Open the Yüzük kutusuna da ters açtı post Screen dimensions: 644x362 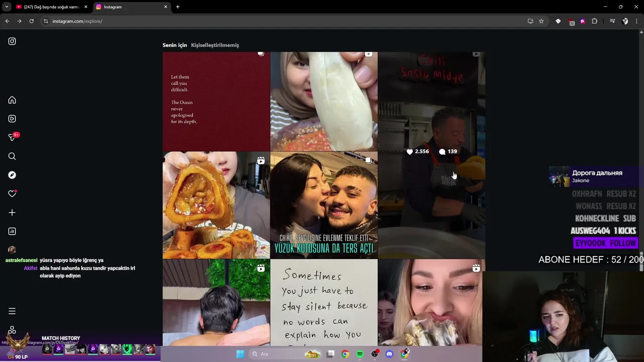pos(324,205)
